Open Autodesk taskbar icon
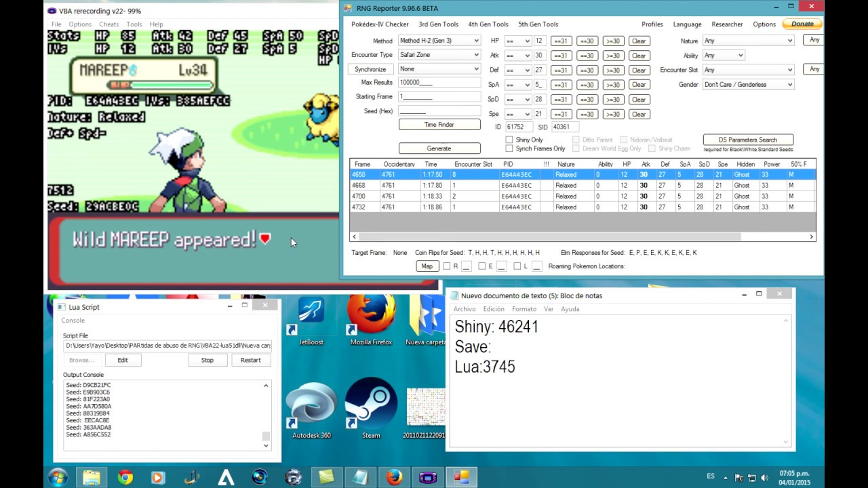This screenshot has width=868, height=488. pyautogui.click(x=226, y=477)
